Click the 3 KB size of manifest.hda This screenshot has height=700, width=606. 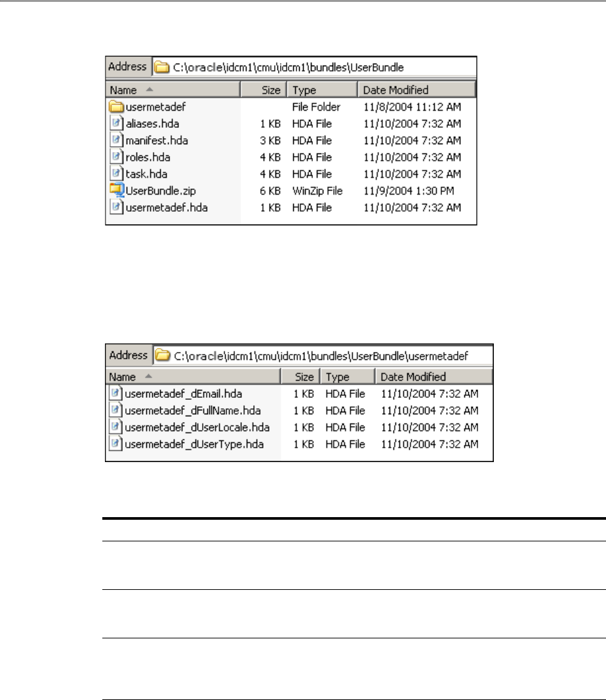pyautogui.click(x=270, y=141)
